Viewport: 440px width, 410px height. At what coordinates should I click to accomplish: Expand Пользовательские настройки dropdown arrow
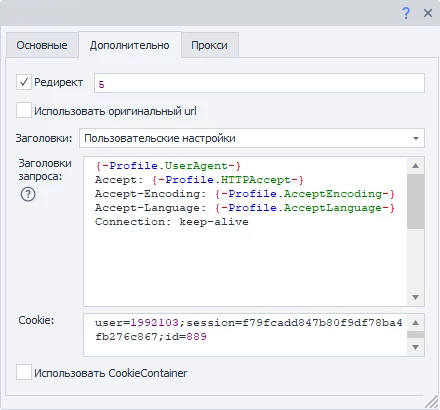click(416, 138)
